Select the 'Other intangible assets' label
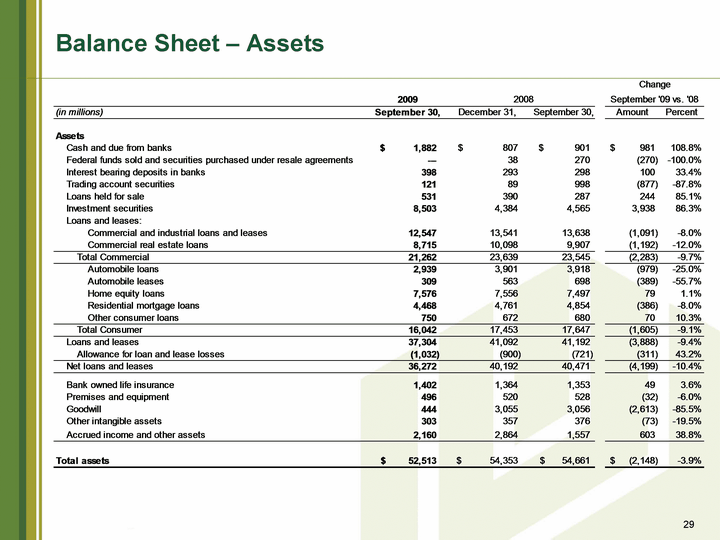720x540 pixels. (x=114, y=421)
